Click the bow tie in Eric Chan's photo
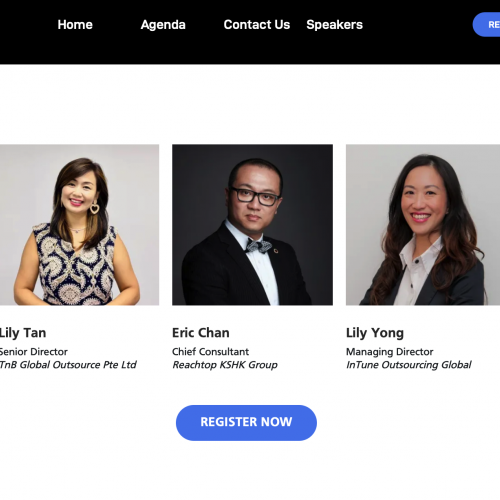Screen dimensions: 500x500 (259, 246)
